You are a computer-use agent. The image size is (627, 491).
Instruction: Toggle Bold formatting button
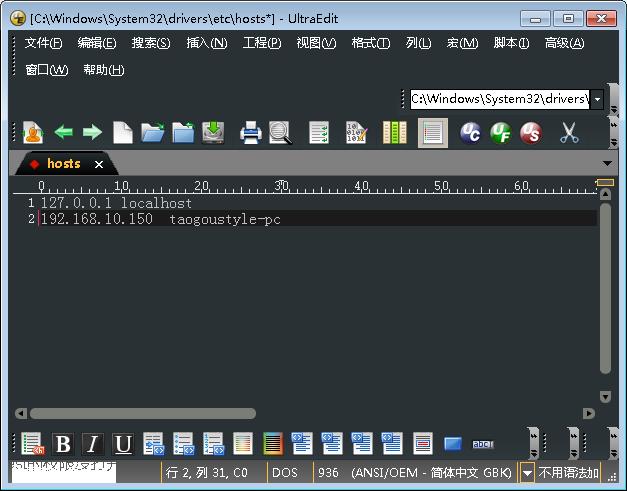point(63,444)
